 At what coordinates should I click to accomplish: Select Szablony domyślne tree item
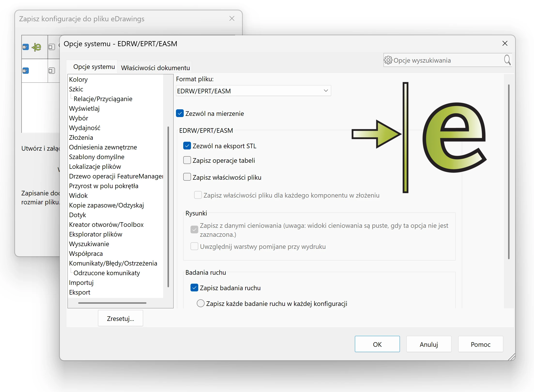[97, 157]
